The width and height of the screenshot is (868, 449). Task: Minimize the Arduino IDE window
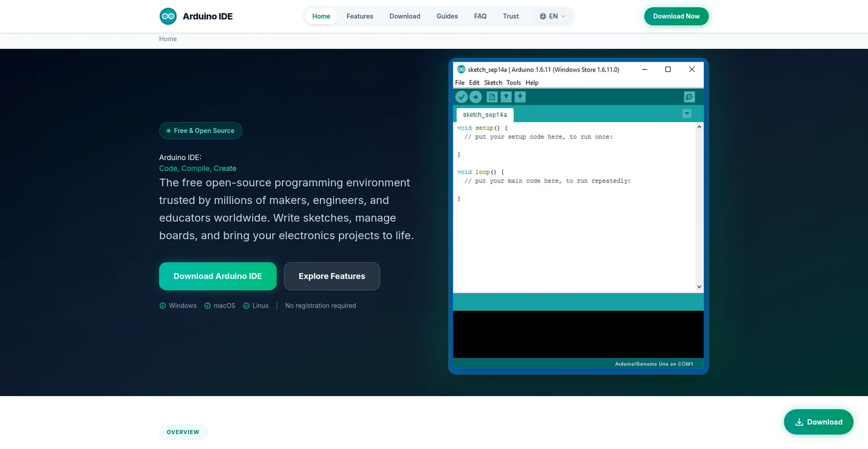(x=645, y=69)
